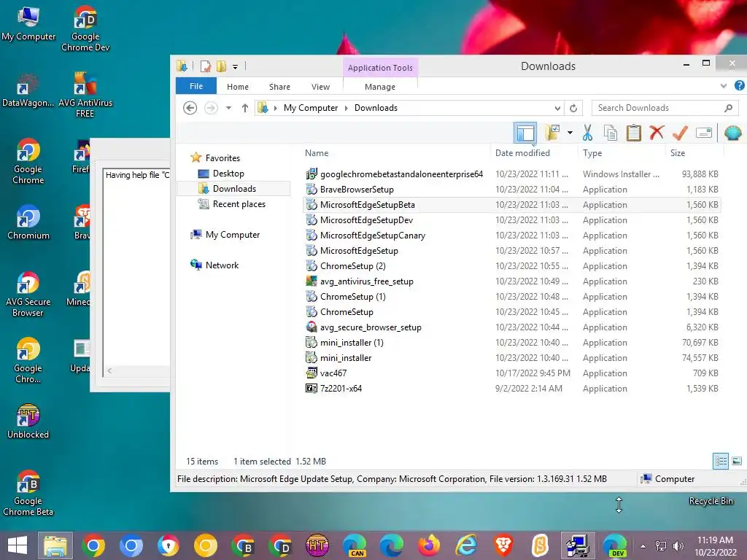This screenshot has height=560, width=747.
Task: Launch Internet Explorer from taskbar
Action: point(466,545)
